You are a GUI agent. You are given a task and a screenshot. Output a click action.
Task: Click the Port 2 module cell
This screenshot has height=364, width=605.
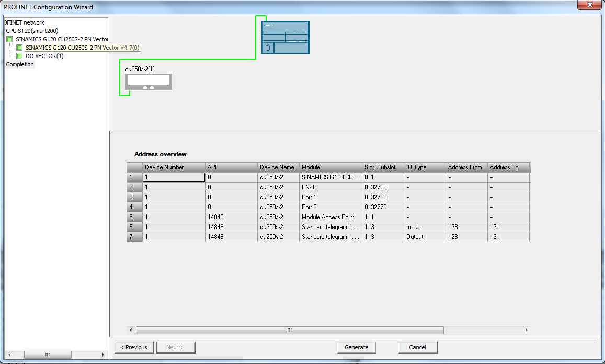pos(330,207)
